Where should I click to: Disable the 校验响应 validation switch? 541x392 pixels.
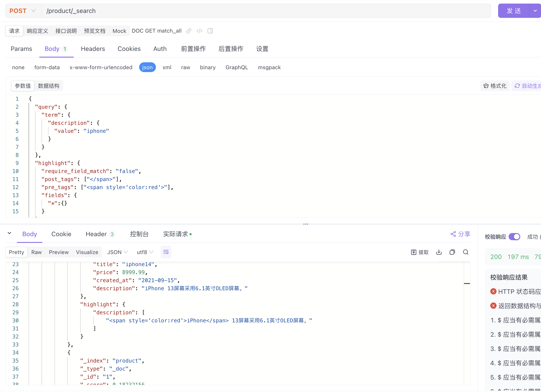pyautogui.click(x=514, y=237)
